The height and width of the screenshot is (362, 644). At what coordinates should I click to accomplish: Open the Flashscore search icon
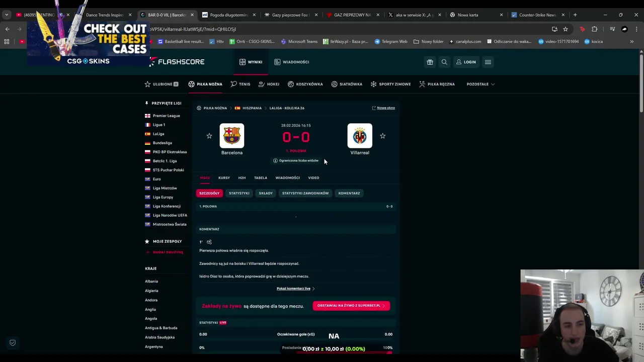pyautogui.click(x=444, y=62)
